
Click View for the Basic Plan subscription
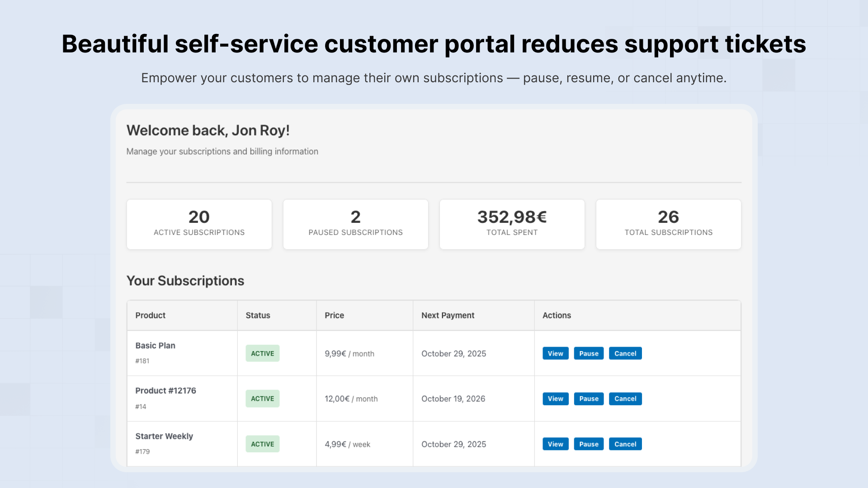(555, 353)
